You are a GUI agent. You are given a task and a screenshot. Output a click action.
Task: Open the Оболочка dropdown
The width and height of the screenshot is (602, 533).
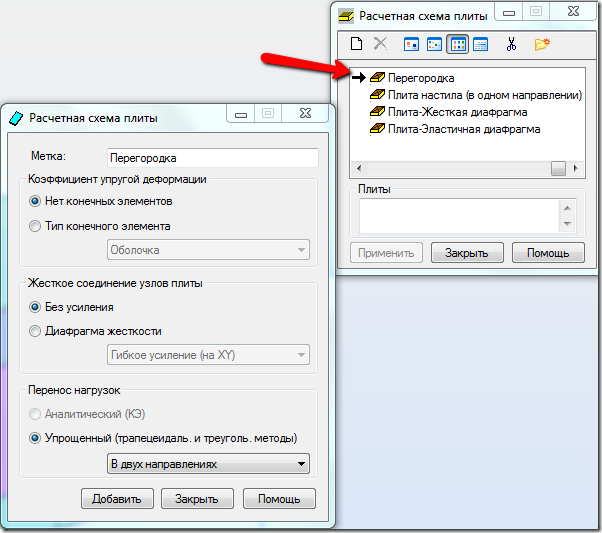pyautogui.click(x=208, y=250)
